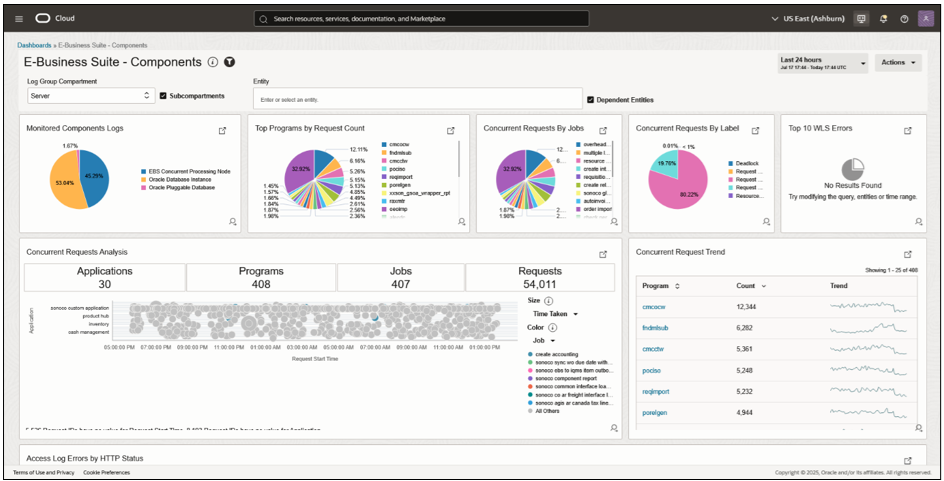Open the reqimport program link
The height and width of the screenshot is (481, 944).
[656, 391]
